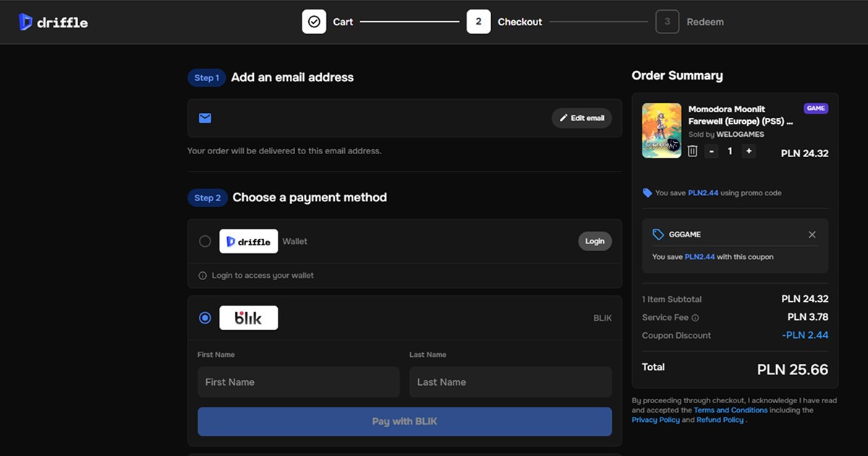The height and width of the screenshot is (456, 868).
Task: Click the coupon tag icon beside GGGAME
Action: 658,235
